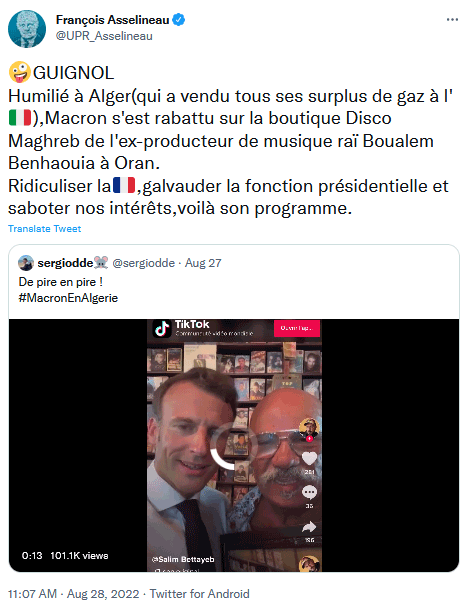This screenshot has height=601, width=467.
Task: Tap the TikTok heart like icon
Action: pos(309,458)
